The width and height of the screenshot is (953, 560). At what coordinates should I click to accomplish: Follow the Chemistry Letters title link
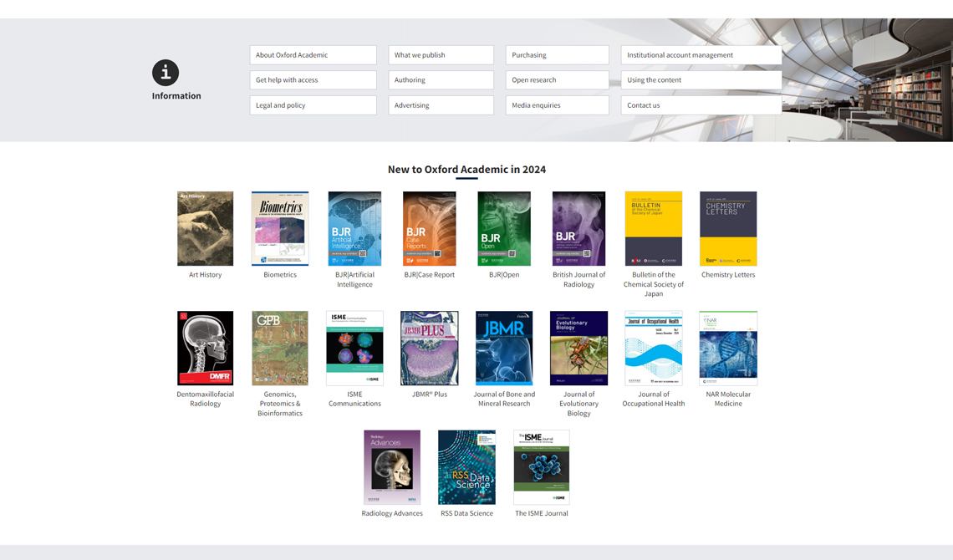[728, 274]
